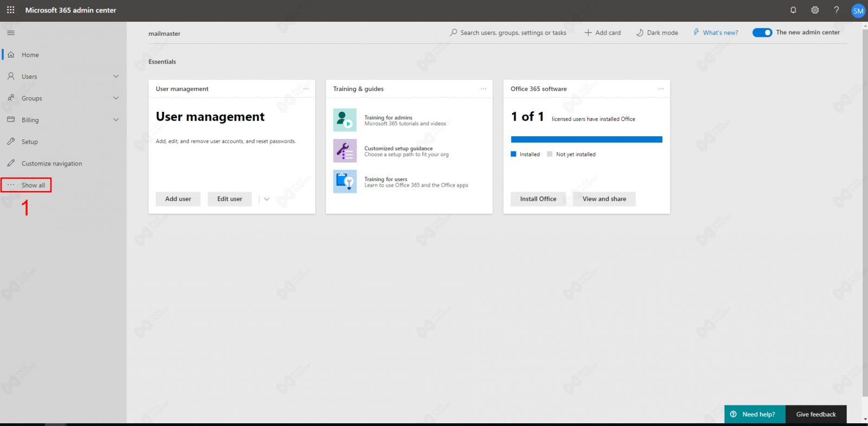Click the Essentials section label

pos(162,62)
